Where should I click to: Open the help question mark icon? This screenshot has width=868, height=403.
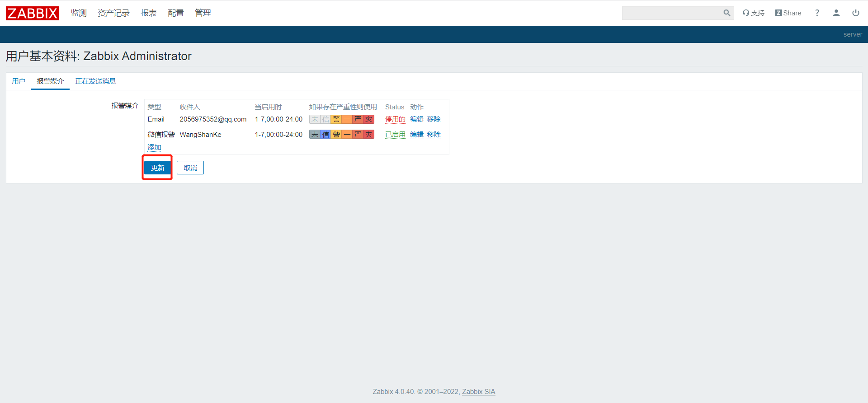(817, 13)
